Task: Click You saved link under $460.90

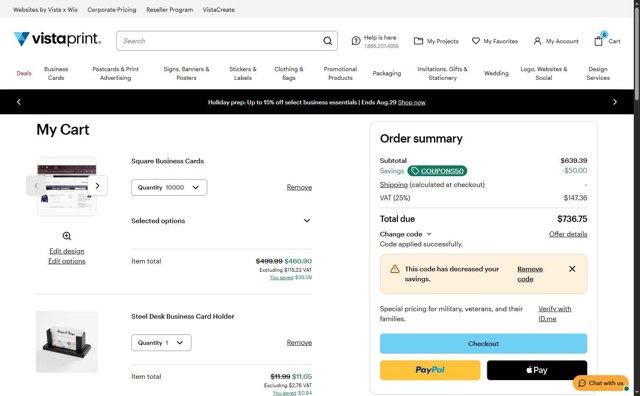Action: [281, 278]
